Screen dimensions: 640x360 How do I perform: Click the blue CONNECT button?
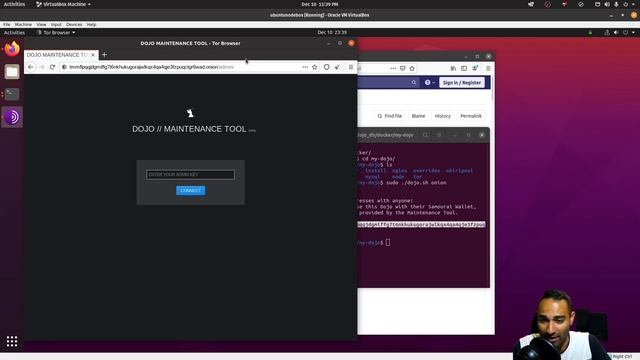click(190, 191)
